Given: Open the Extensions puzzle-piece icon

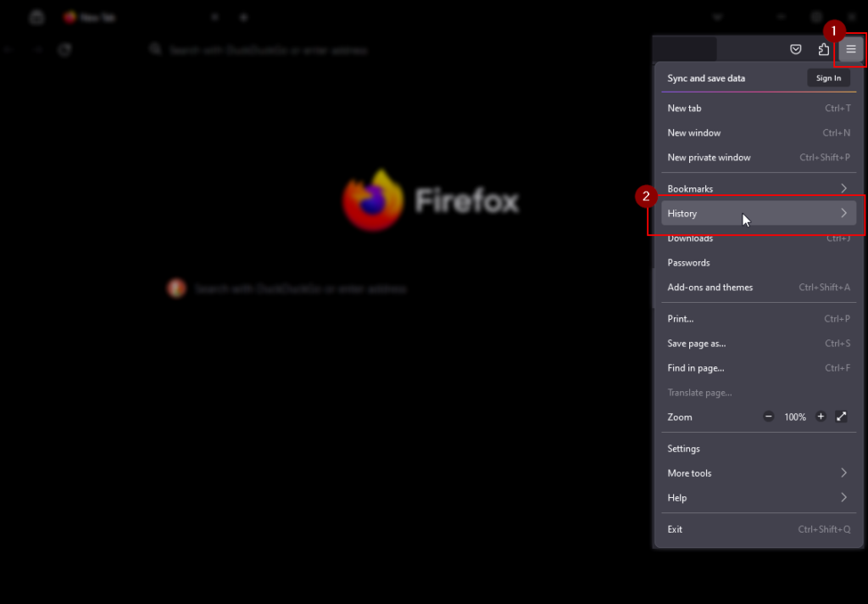Looking at the screenshot, I should click(823, 49).
